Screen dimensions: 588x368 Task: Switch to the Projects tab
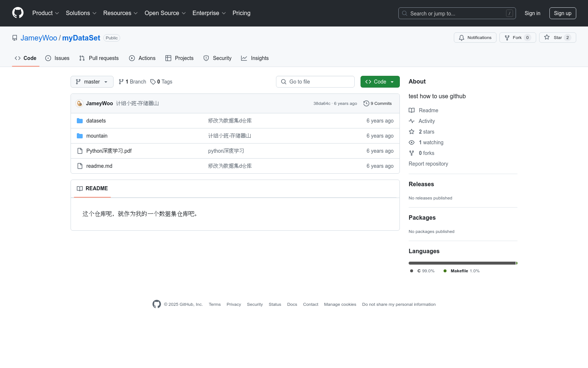(x=179, y=58)
